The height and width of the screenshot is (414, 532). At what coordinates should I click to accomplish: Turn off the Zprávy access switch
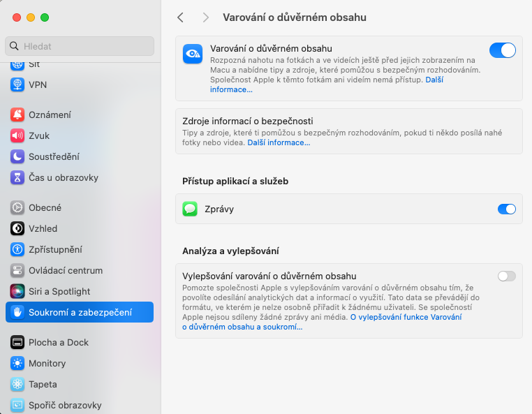(506, 209)
